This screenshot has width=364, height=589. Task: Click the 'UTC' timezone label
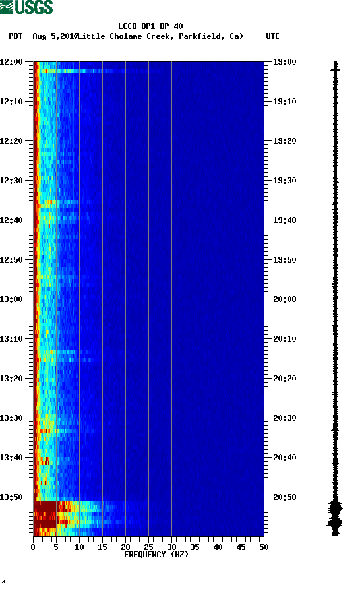click(x=273, y=36)
